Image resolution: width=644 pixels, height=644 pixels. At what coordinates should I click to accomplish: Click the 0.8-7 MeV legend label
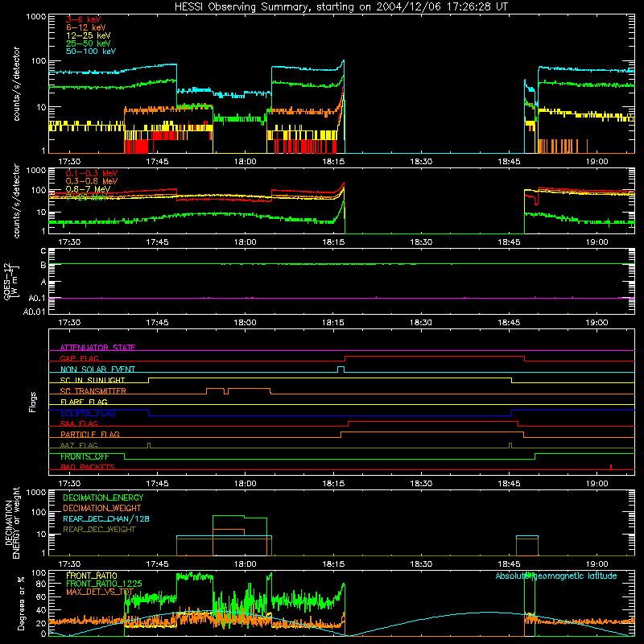[x=88, y=189]
